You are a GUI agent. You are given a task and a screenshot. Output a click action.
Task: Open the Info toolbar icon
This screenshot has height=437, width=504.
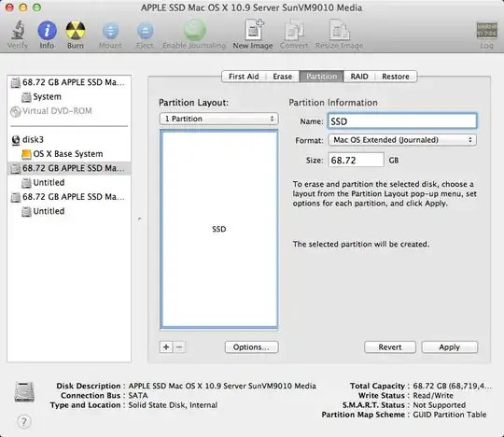[x=48, y=31]
